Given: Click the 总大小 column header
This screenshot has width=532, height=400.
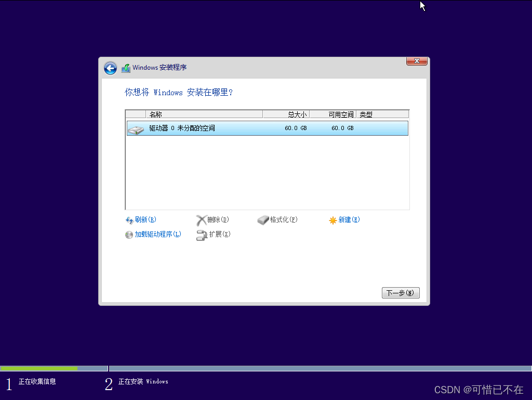Looking at the screenshot, I should click(x=297, y=114).
